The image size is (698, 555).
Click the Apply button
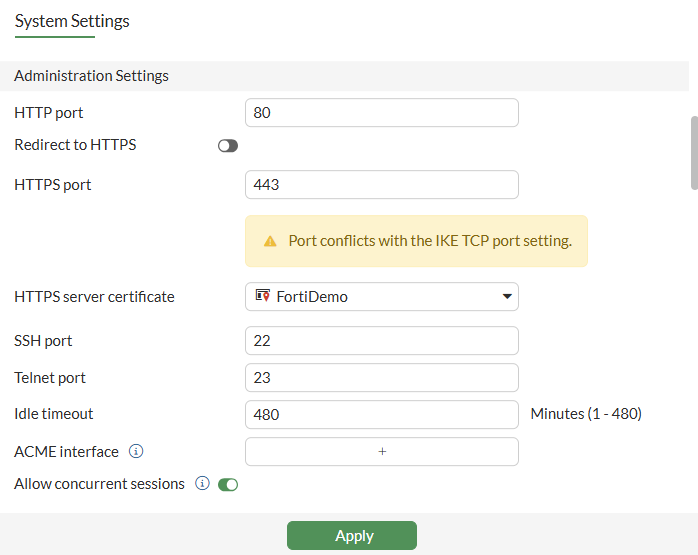point(352,536)
